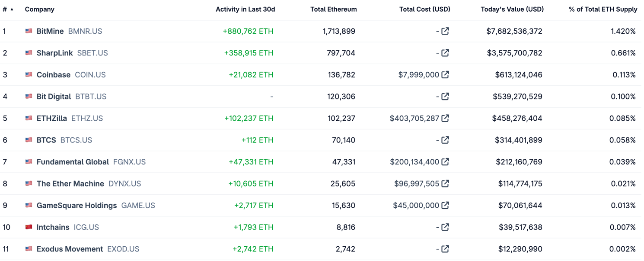Open Bit Digital's external source link icon
Viewport: 644px width, 261px height.
pyautogui.click(x=445, y=97)
